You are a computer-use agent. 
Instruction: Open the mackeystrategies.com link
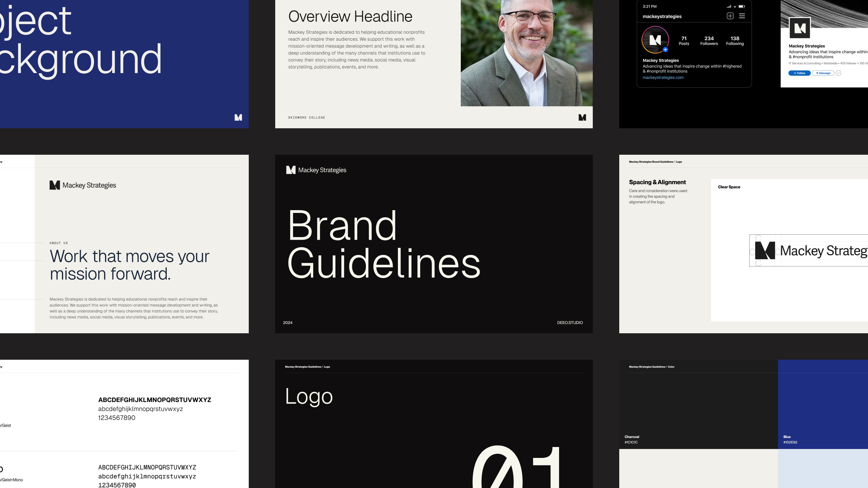[663, 77]
